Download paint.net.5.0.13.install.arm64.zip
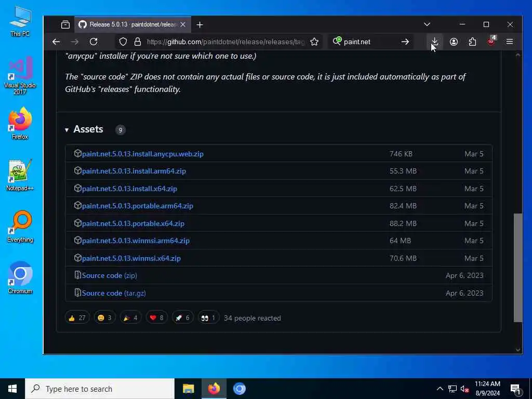 (134, 171)
